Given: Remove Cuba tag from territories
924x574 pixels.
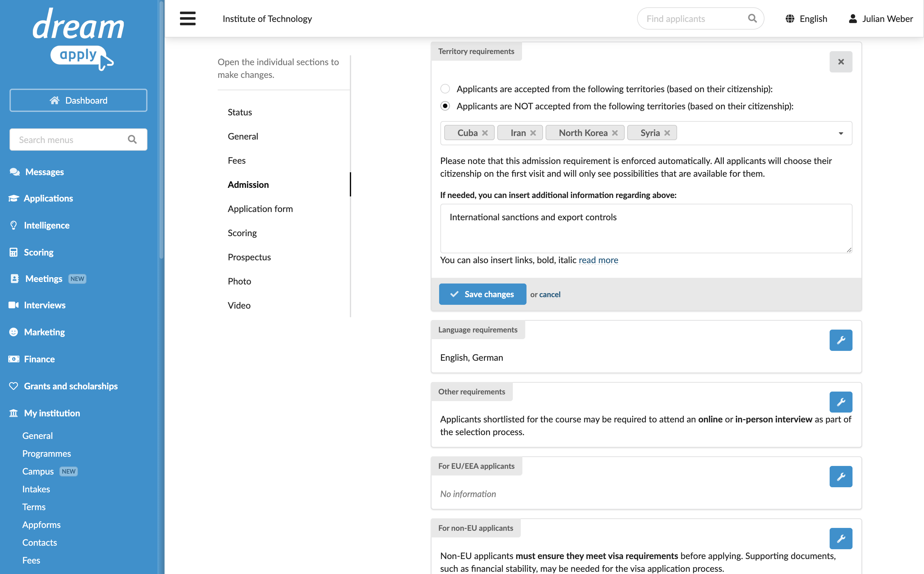Looking at the screenshot, I should pyautogui.click(x=485, y=133).
